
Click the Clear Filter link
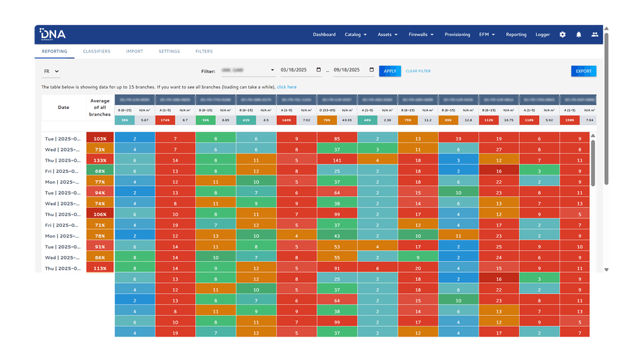point(418,71)
